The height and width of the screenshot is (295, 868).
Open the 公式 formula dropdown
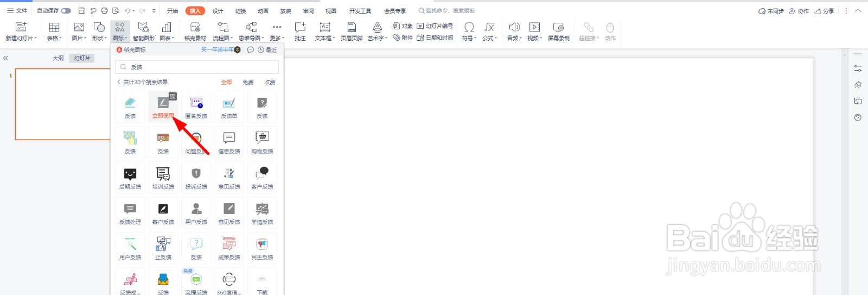click(x=489, y=32)
